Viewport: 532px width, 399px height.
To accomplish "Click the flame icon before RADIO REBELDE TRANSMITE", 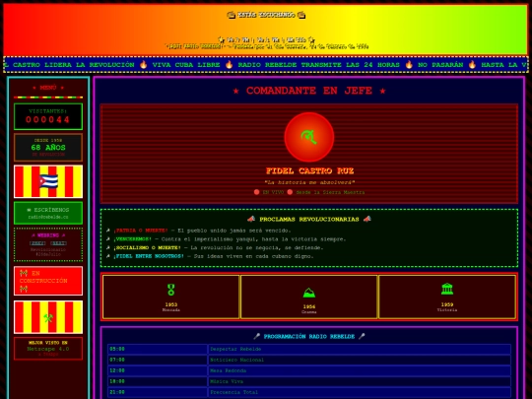I will tap(229, 64).
